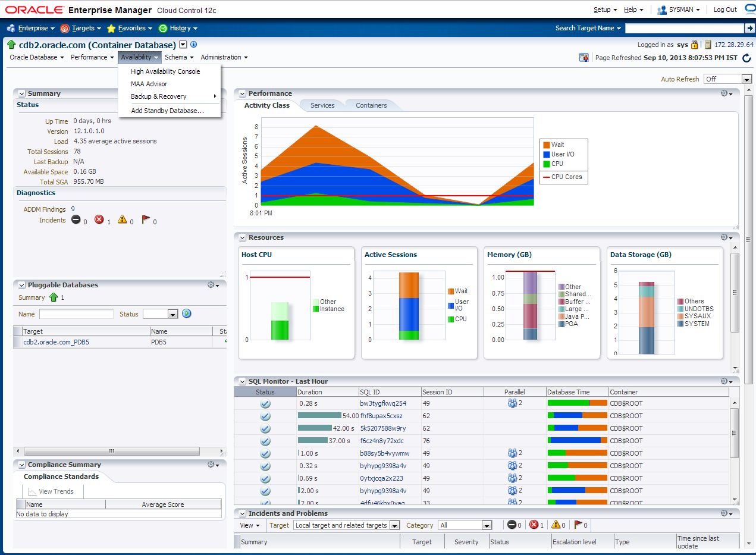This screenshot has width=756, height=555.
Task: Open the Auto Refresh dropdown
Action: coord(728,79)
